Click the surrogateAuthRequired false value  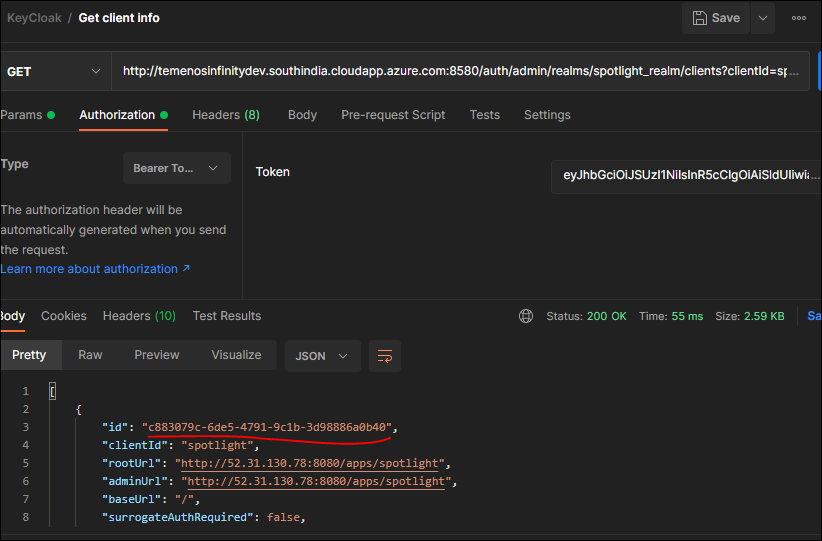click(x=283, y=517)
